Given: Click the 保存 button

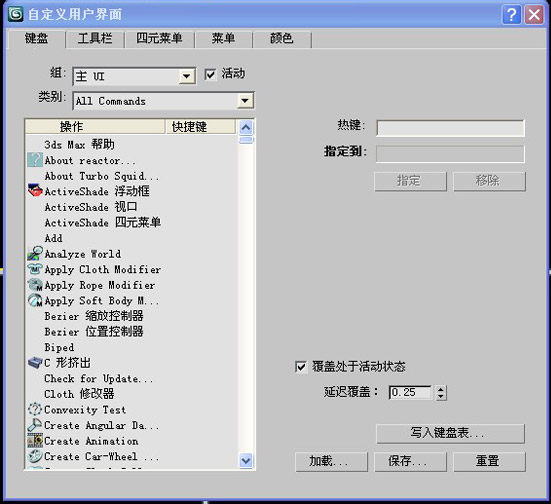Looking at the screenshot, I should coord(410,461).
